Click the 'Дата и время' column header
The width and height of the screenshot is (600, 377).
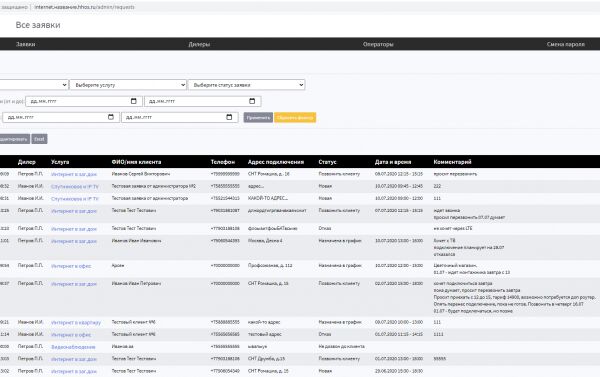tap(393, 162)
